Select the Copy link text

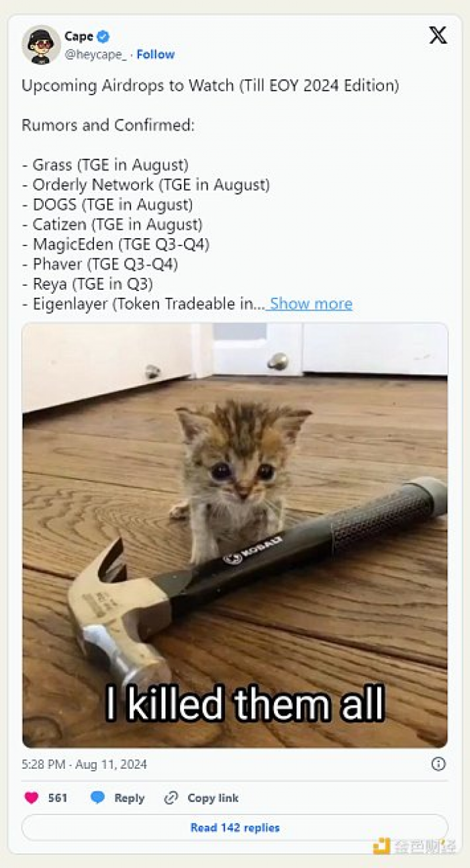click(213, 798)
